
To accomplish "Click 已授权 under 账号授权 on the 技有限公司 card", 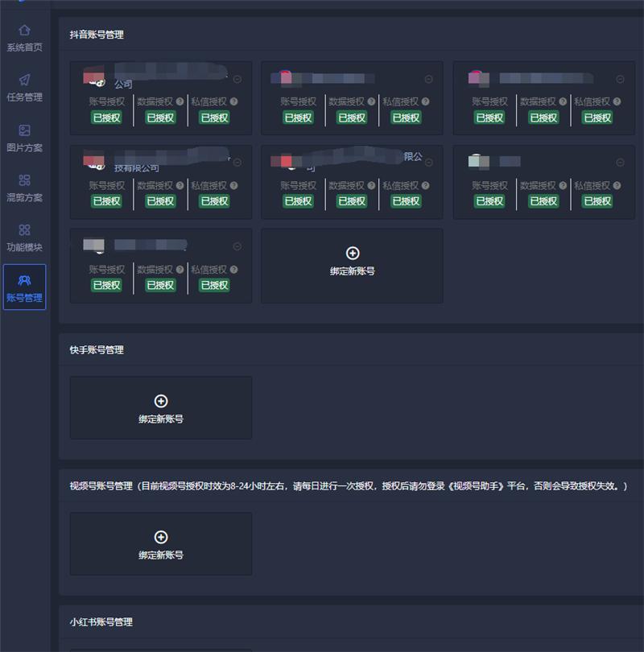I will pyautogui.click(x=106, y=201).
